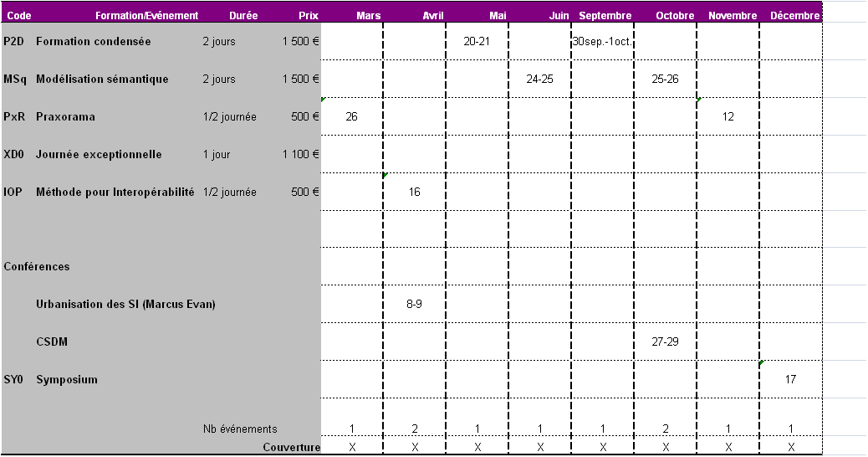
Task: Select the Octobre month header
Action: tap(675, 16)
